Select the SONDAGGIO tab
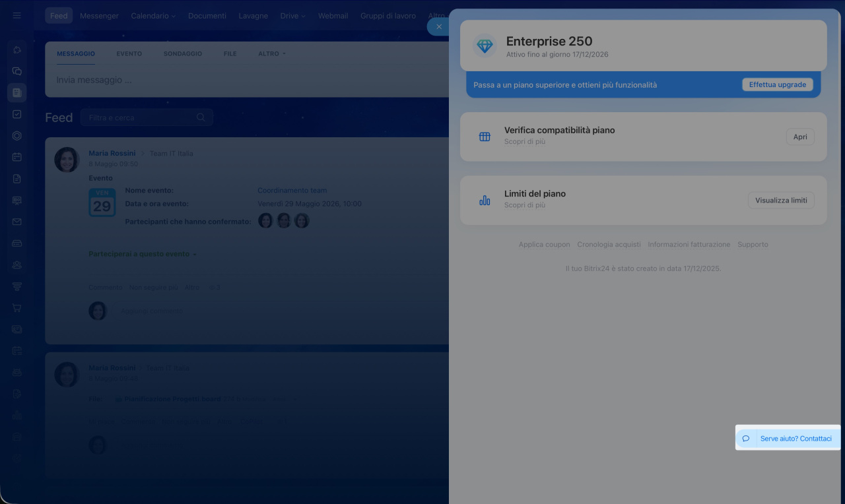This screenshot has height=504, width=845. (183, 53)
